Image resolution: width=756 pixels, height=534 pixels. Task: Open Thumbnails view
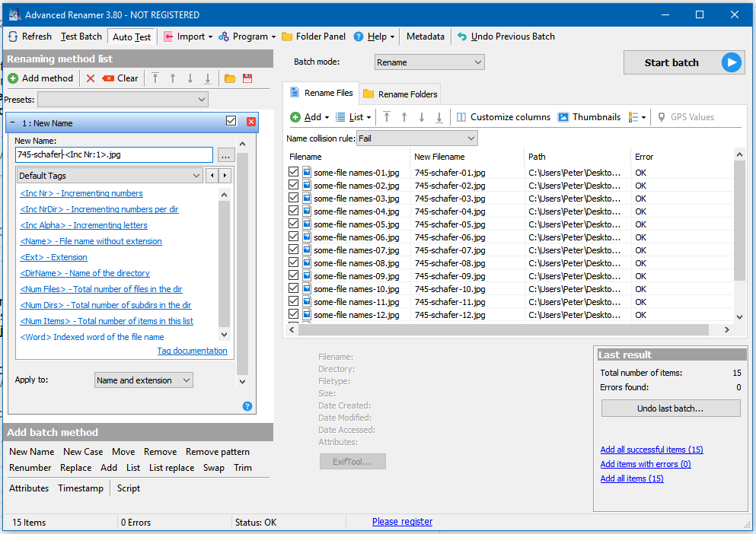click(x=589, y=117)
